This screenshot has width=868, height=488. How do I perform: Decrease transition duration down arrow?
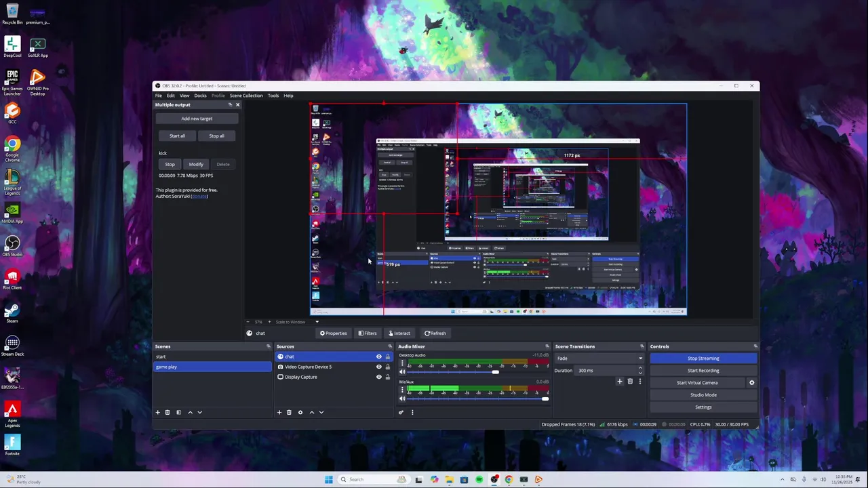click(x=640, y=373)
